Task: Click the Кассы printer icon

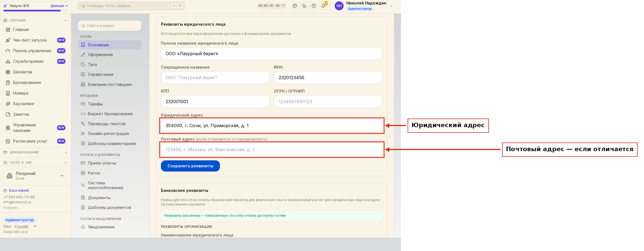Action: tap(83, 173)
